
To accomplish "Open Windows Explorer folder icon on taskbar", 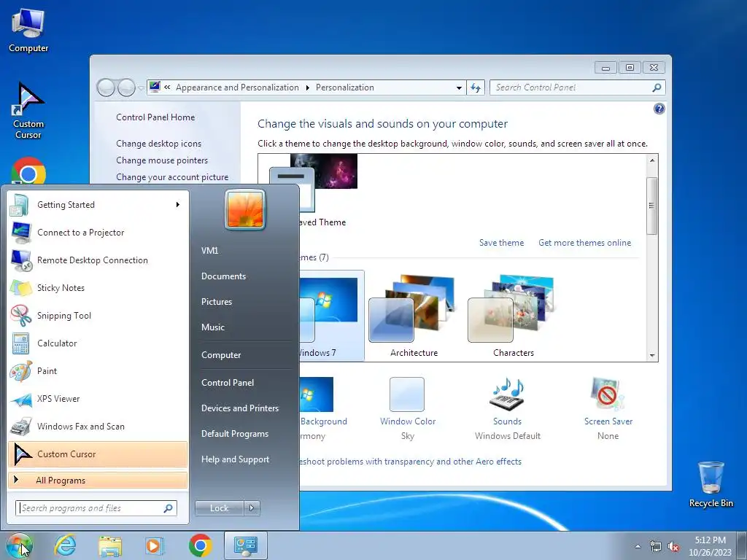I will click(110, 545).
